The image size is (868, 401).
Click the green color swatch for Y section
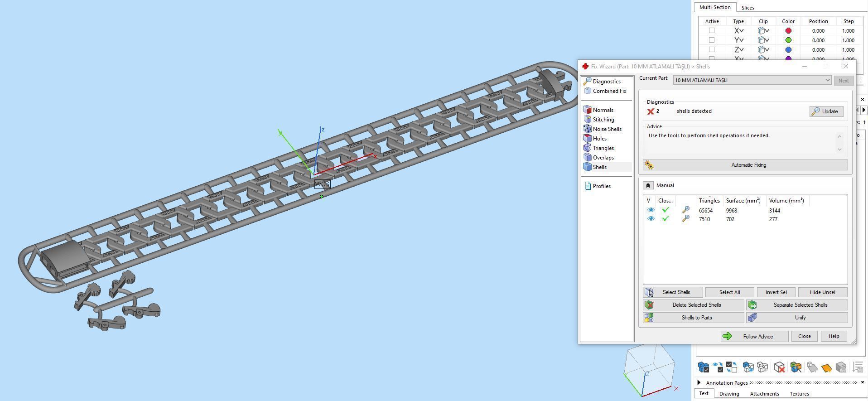point(788,40)
